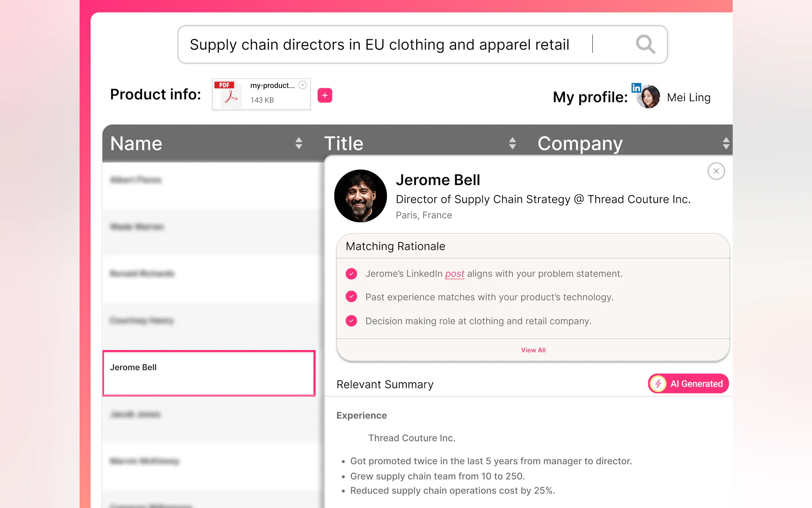This screenshot has width=812, height=508.
Task: Click the magnifying glass search icon
Action: [645, 44]
